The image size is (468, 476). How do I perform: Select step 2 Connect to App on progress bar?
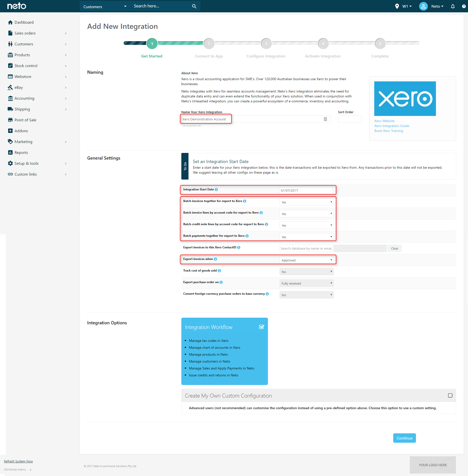coord(209,44)
